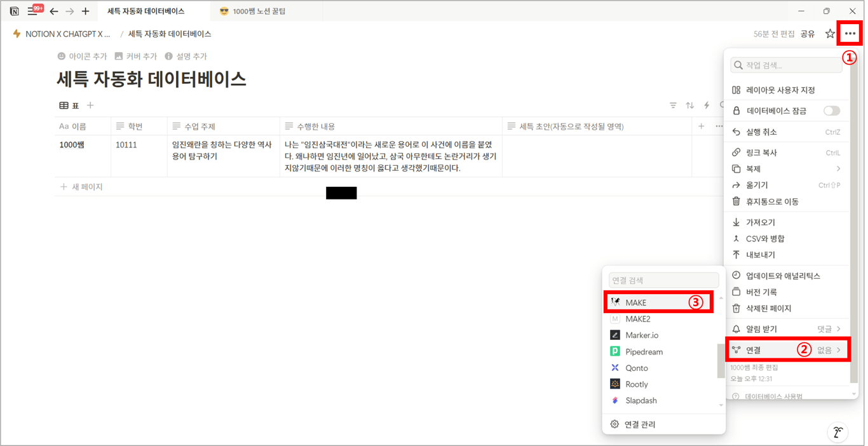Viewport: 868px width, 446px height.
Task: Focus the 작업 검색 search field
Action: (787, 65)
